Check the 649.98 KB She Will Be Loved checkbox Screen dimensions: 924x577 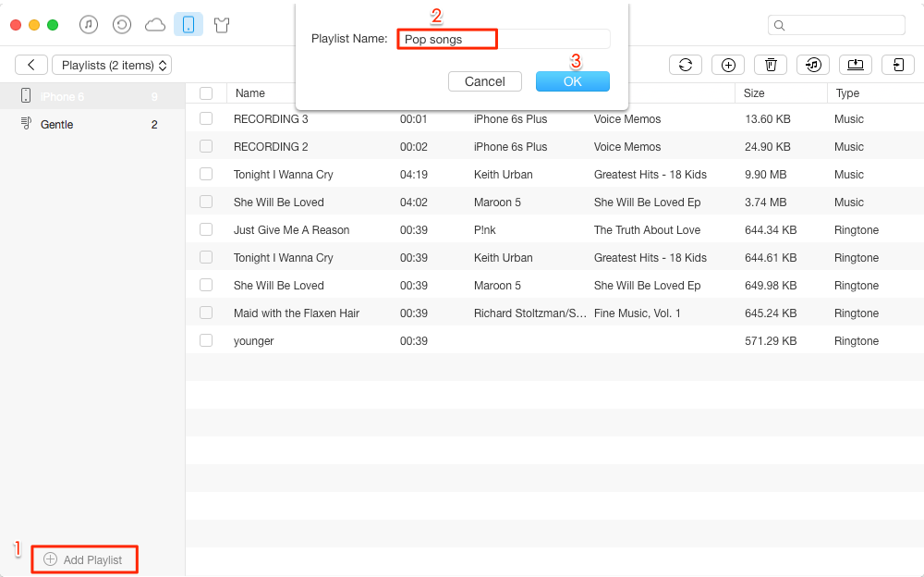(206, 285)
